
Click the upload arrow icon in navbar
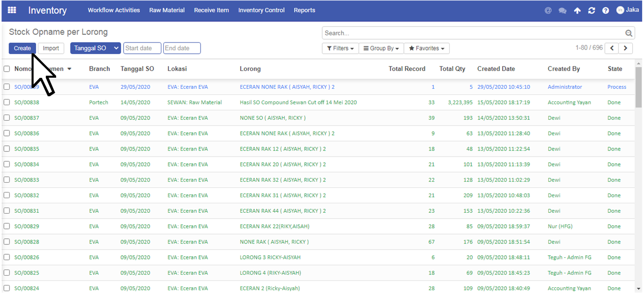coord(577,10)
